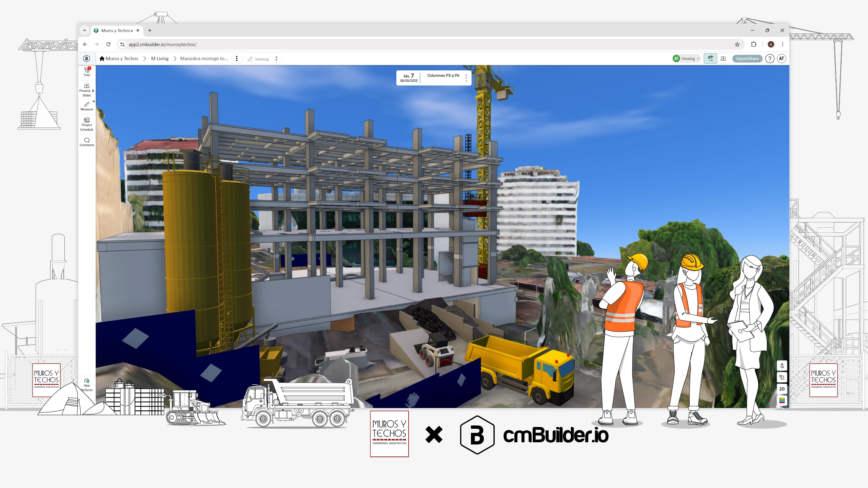Screen dimensions: 868x488
Task: Expand the AT Viewing user dropdown
Action: click(x=687, y=59)
